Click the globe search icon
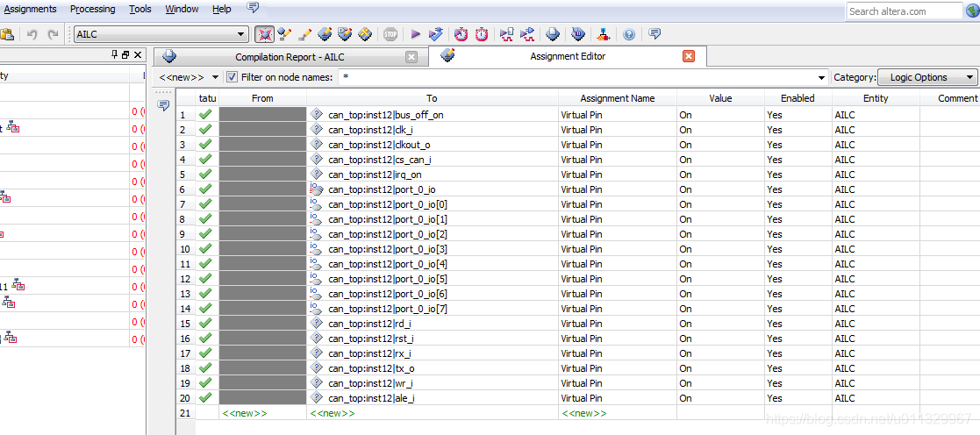Image resolution: width=980 pixels, height=435 pixels. coord(972,11)
